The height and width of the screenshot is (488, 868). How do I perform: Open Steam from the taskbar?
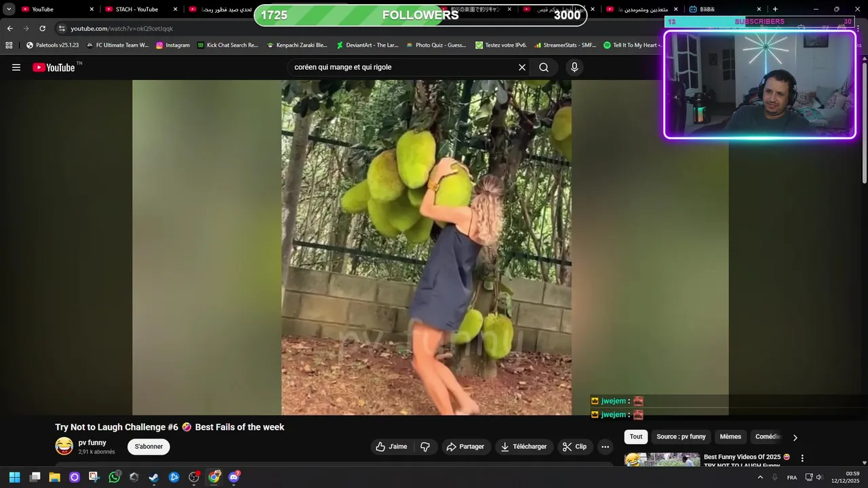tap(154, 477)
